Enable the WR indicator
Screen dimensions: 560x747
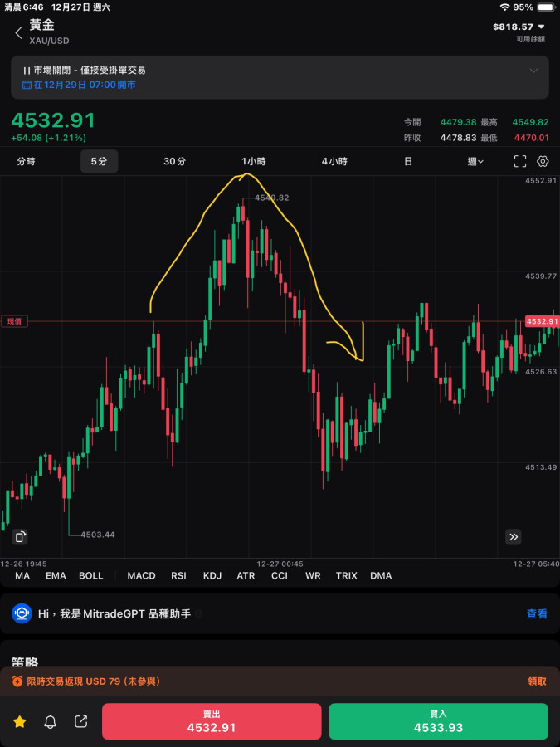point(313,575)
